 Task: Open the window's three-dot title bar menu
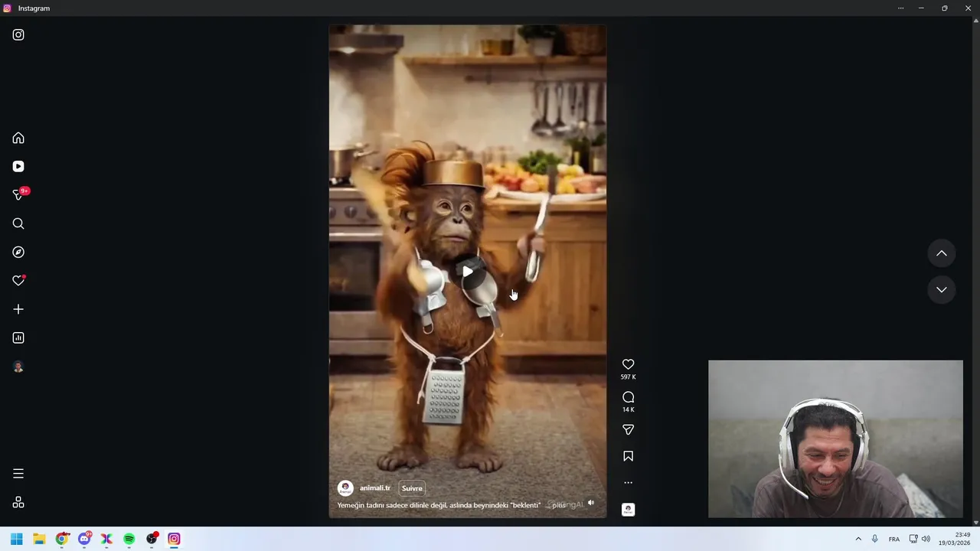[x=900, y=8]
